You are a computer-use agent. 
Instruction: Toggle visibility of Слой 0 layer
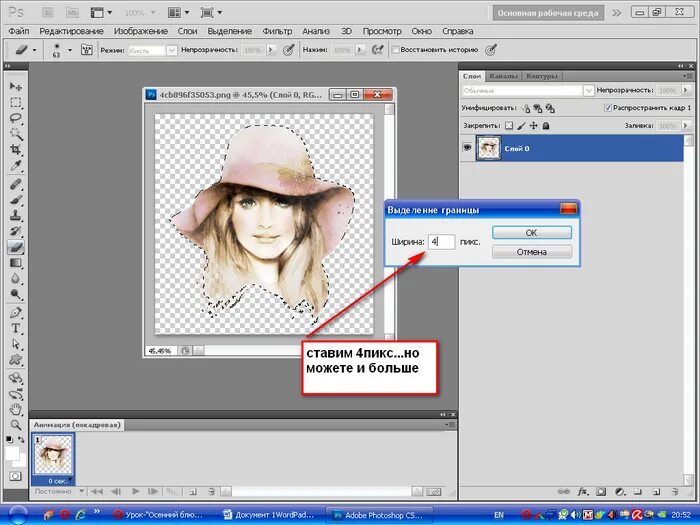point(467,147)
